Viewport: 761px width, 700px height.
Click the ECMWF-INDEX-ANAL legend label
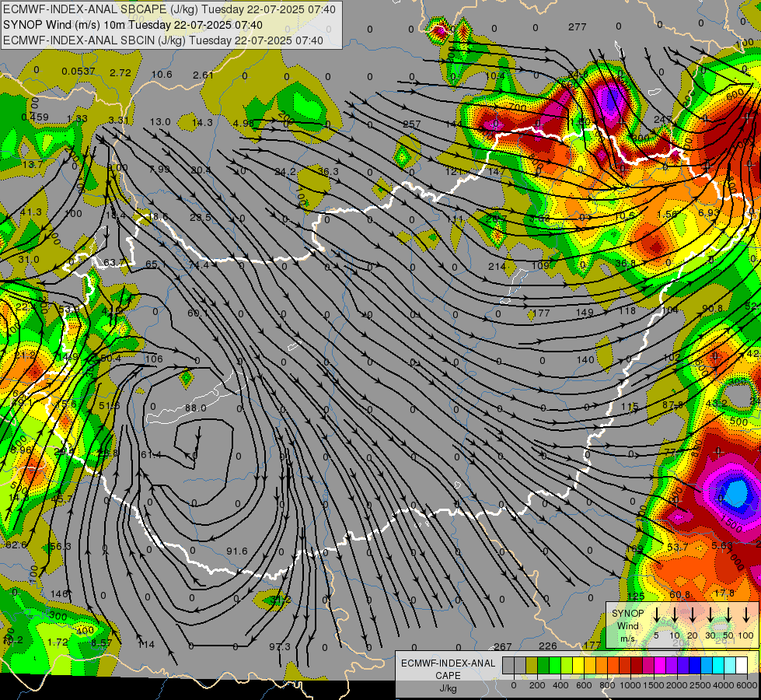[x=448, y=663]
